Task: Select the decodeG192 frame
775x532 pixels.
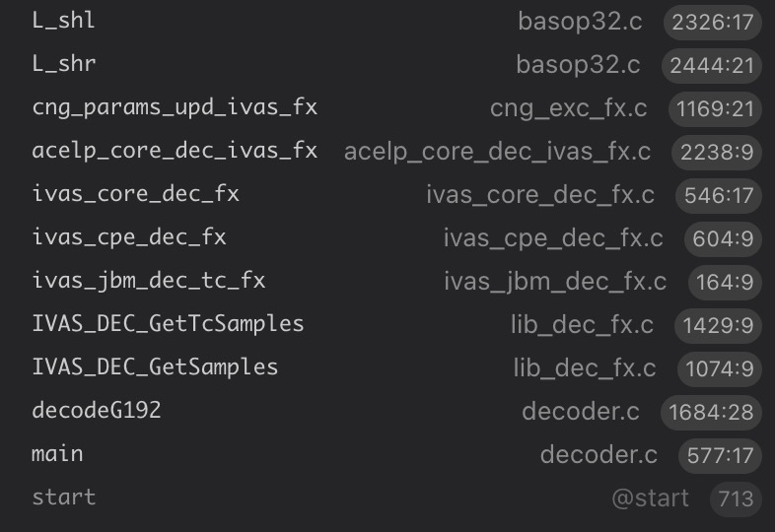Action: pyautogui.click(x=97, y=411)
